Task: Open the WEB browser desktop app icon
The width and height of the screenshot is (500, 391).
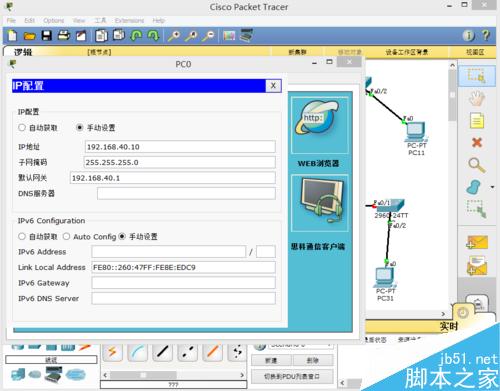Action: click(x=320, y=125)
